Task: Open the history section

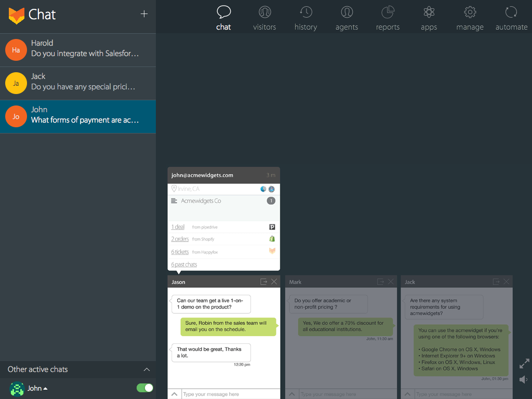Action: (x=305, y=18)
